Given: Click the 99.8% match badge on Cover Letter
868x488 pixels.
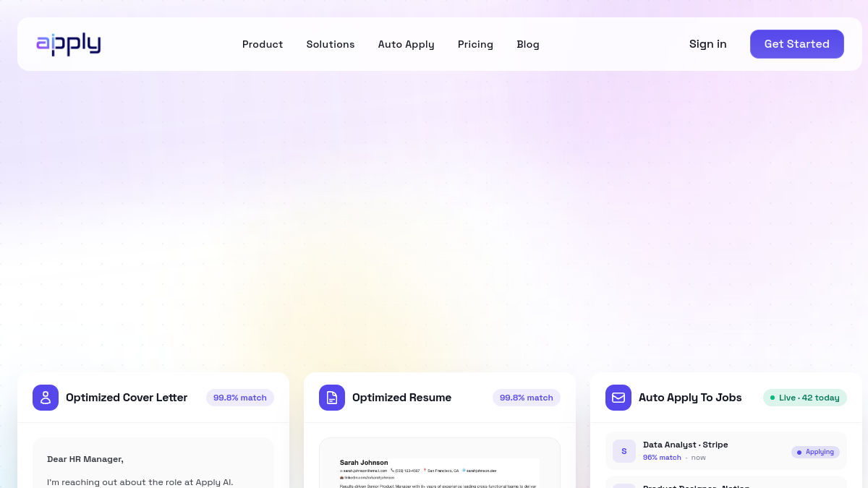Looking at the screenshot, I should [x=240, y=398].
